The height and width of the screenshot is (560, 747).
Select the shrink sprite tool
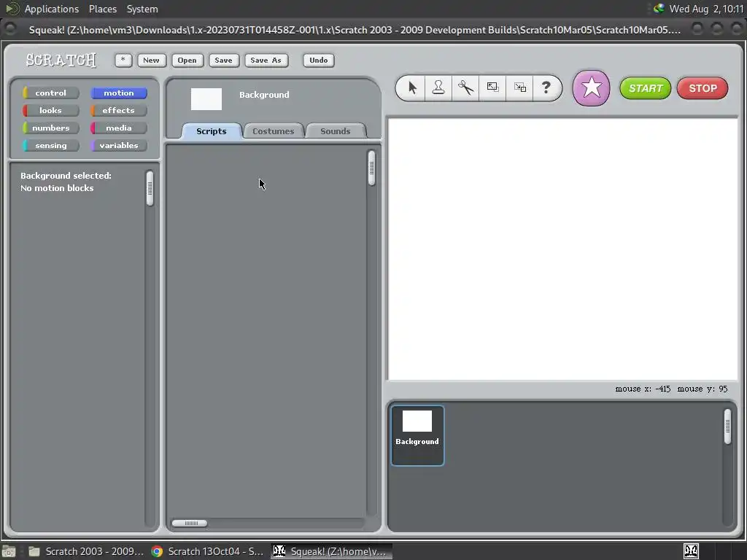point(519,87)
